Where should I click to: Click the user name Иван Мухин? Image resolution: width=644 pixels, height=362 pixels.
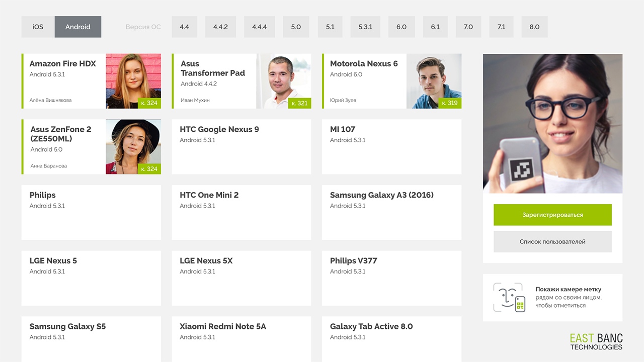[x=195, y=100]
